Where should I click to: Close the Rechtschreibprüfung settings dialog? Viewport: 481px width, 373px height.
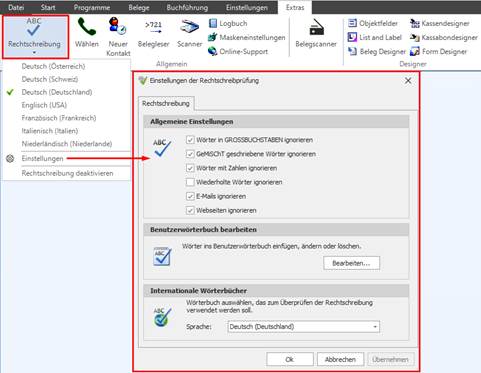(408, 81)
